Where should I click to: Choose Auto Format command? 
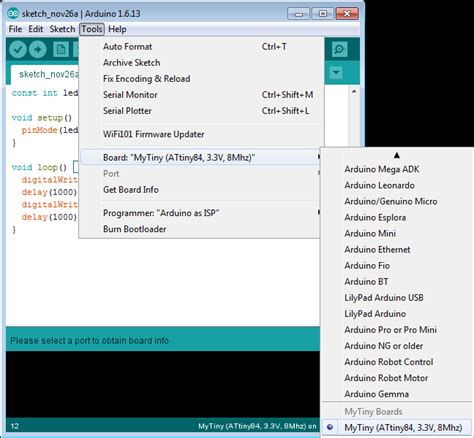(x=127, y=47)
